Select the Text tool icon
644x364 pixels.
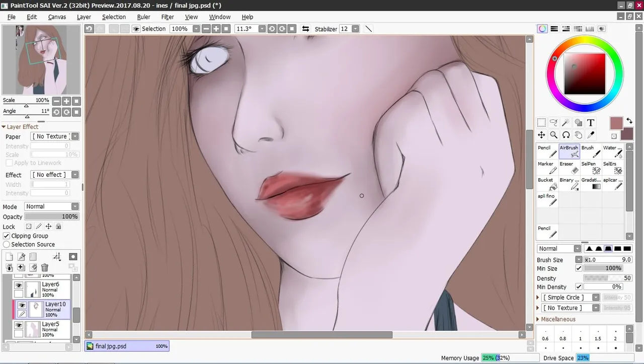[x=591, y=122]
